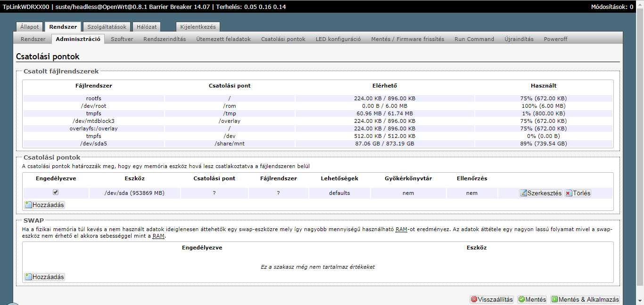644x305 pixels.
Task: Click Törlés button for /dev/sda
Action: (x=578, y=193)
